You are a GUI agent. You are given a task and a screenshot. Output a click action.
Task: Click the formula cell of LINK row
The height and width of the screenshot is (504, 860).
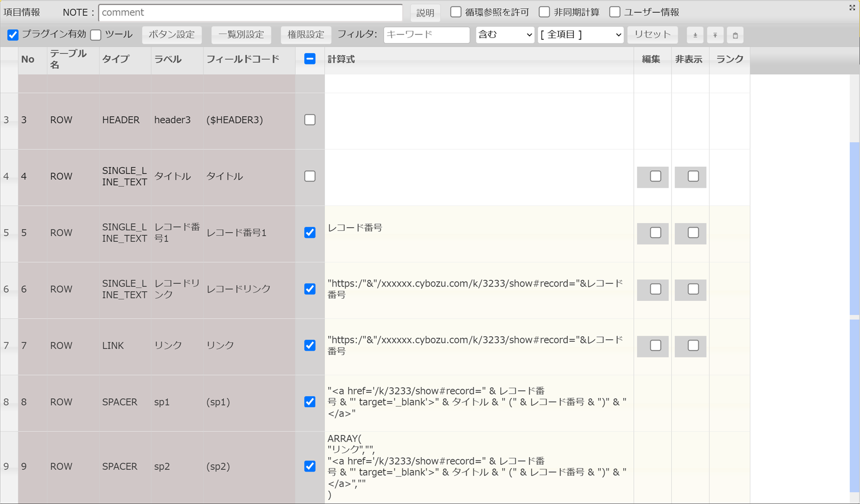(479, 346)
